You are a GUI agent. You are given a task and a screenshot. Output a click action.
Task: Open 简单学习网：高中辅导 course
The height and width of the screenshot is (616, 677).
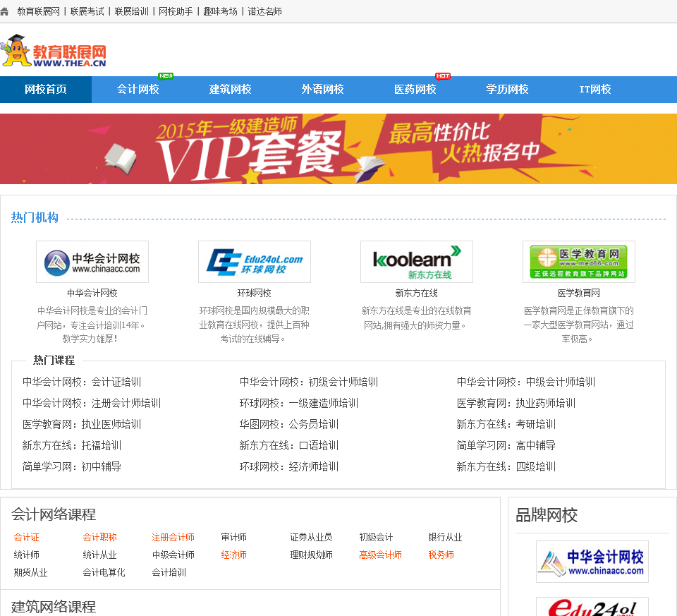(506, 445)
